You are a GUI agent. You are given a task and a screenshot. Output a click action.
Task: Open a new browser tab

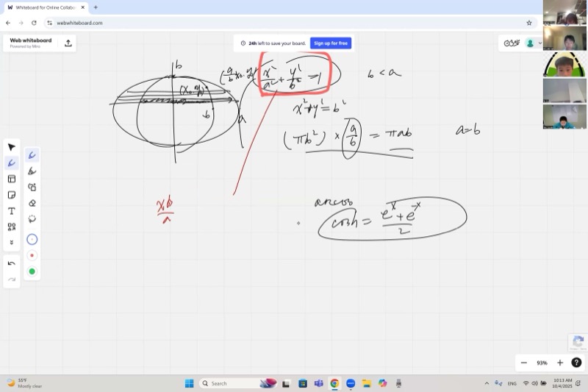point(96,7)
